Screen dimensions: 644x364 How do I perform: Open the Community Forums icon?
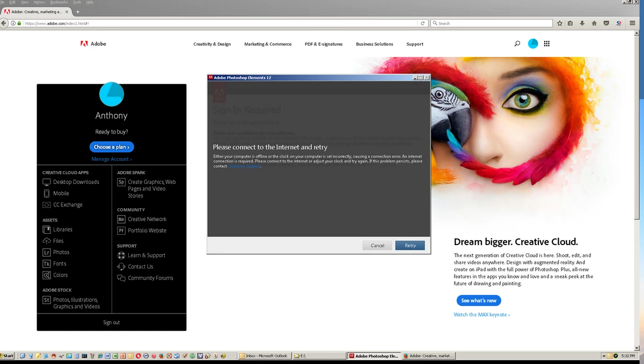[121, 278]
